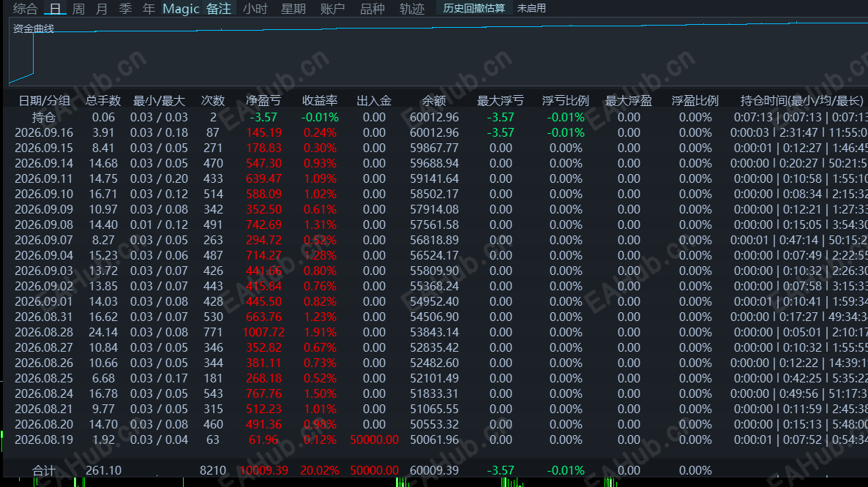Open the 轨迹 track tab
868x487 pixels.
pos(412,8)
